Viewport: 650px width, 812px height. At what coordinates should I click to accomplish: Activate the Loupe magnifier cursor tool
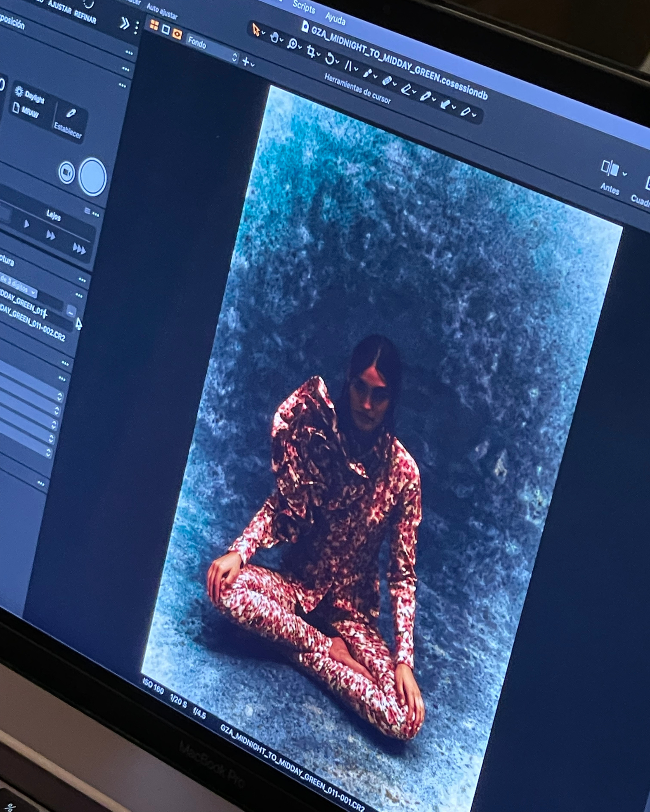[x=292, y=45]
